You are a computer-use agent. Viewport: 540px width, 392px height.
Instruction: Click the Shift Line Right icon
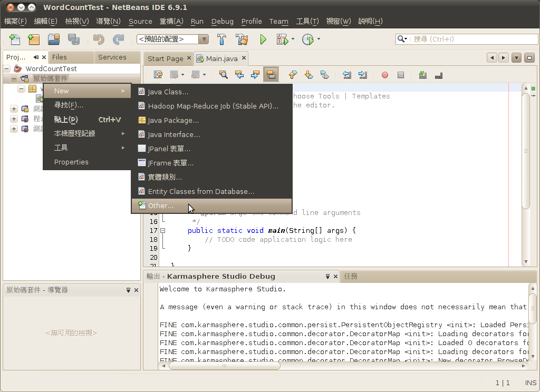[x=363, y=74]
